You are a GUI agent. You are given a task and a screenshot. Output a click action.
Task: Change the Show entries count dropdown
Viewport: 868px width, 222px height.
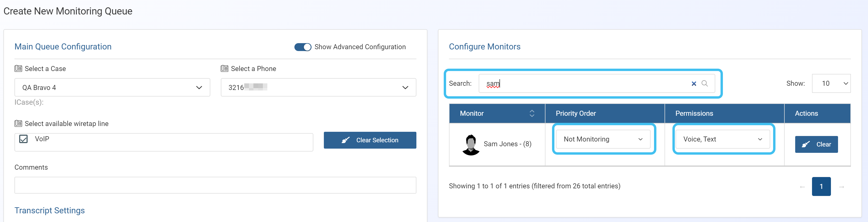(x=831, y=83)
